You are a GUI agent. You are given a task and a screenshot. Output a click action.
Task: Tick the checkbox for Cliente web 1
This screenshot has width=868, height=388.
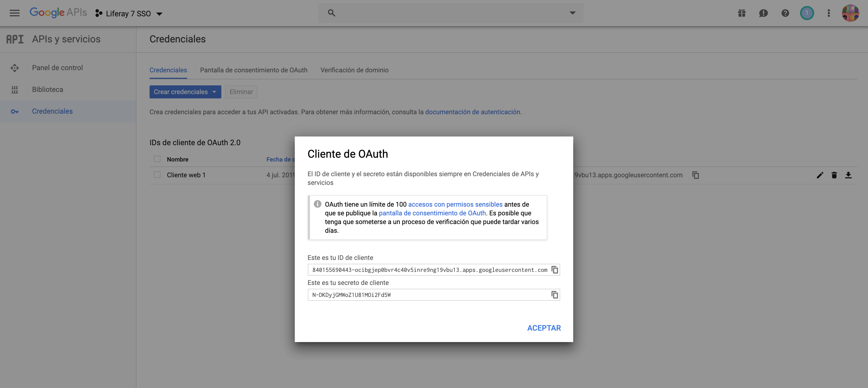(x=157, y=175)
